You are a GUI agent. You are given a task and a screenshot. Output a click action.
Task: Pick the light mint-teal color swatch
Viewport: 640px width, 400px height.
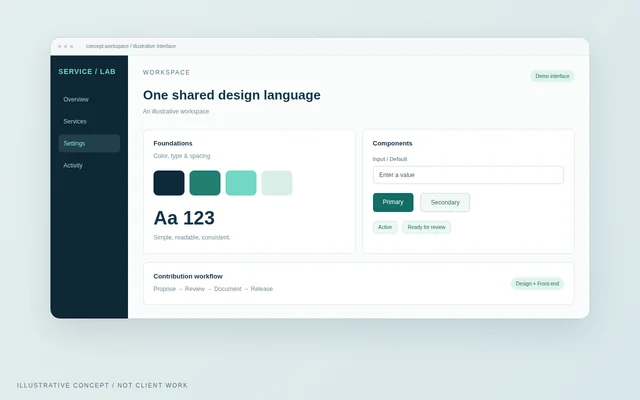click(241, 183)
